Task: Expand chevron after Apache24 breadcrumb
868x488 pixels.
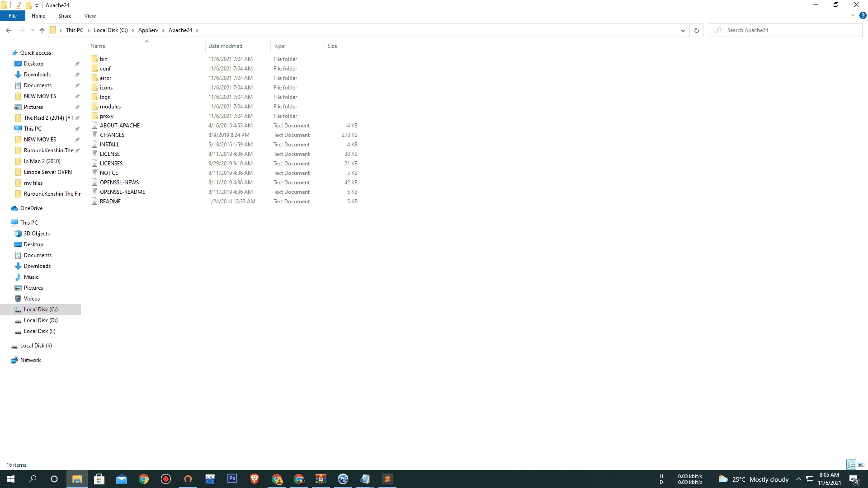Action: point(197,30)
